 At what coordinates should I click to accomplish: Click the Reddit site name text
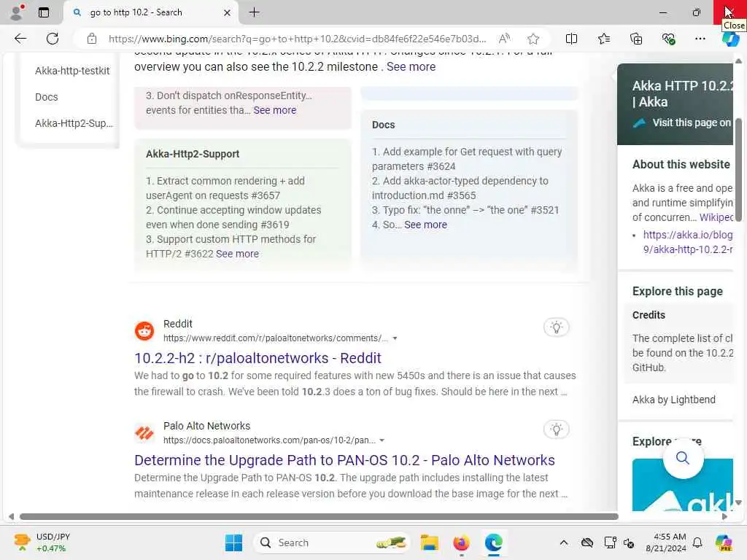178,324
